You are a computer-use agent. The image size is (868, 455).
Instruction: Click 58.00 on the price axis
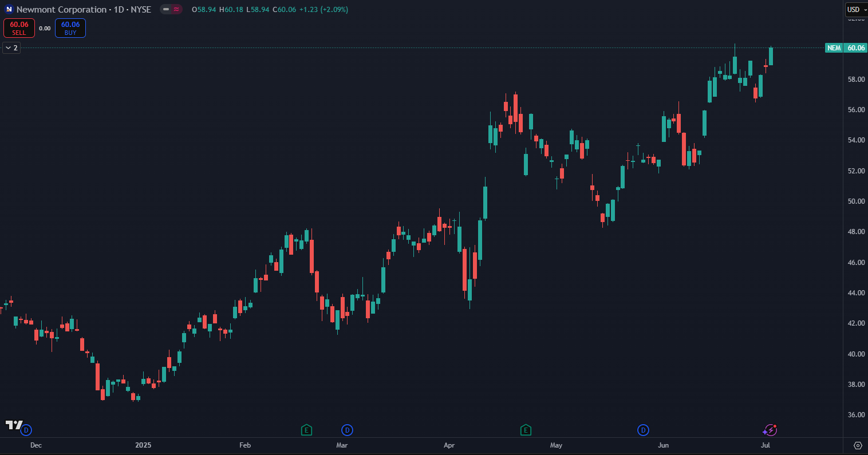tap(856, 79)
